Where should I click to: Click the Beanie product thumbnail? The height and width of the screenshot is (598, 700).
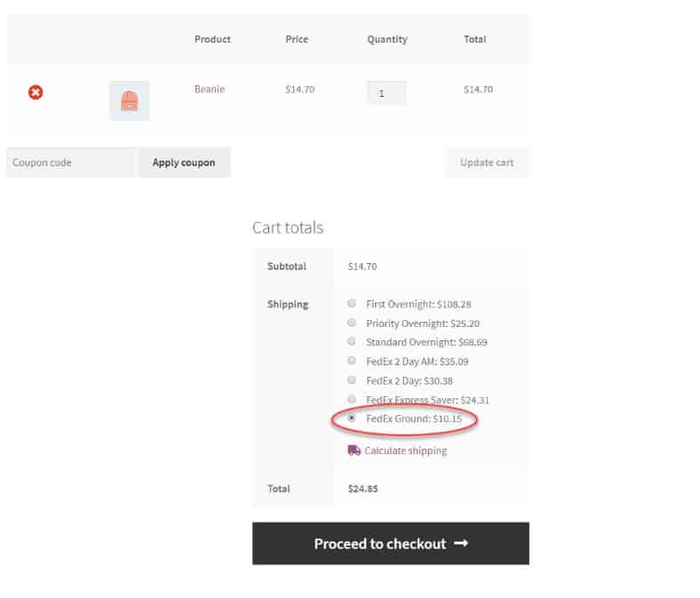point(129,100)
